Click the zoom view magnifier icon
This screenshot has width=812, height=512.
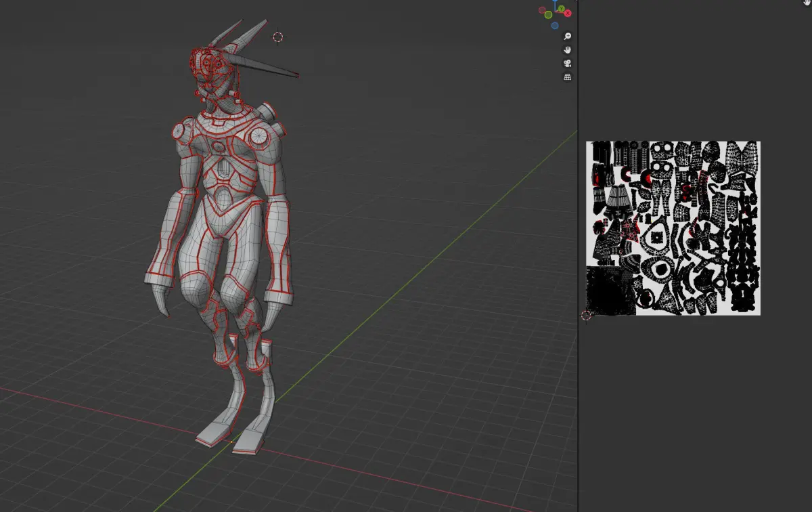[x=568, y=37]
